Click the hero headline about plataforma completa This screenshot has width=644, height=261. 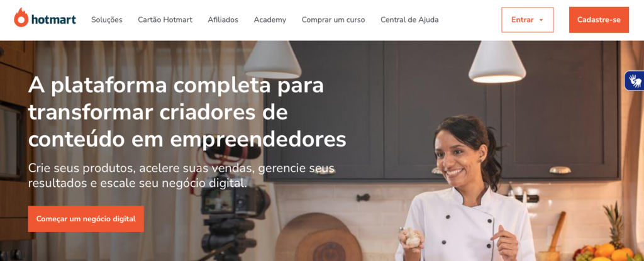click(187, 112)
